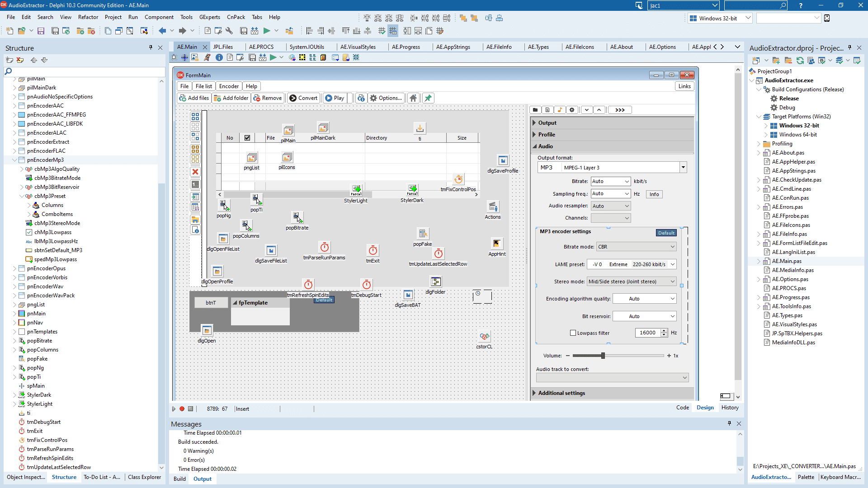Switch to the AE.Progress tab
The height and width of the screenshot is (488, 868).
pos(406,47)
